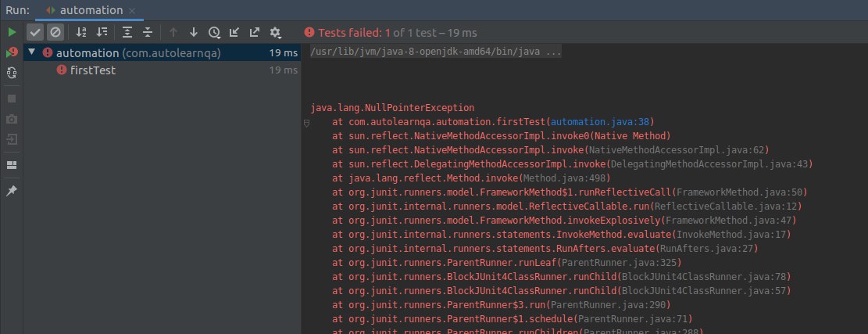Select the automation (com.autolearnqa) test row

163,53
